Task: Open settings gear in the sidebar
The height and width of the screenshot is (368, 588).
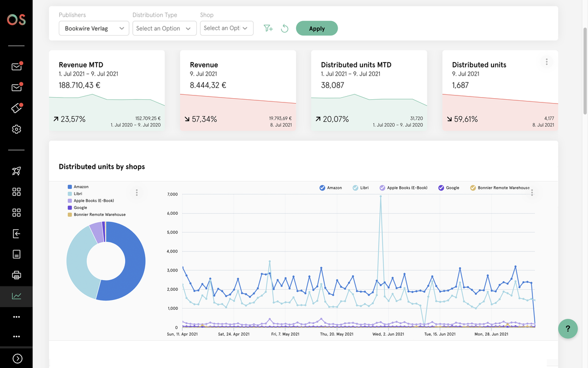Action: click(x=16, y=130)
